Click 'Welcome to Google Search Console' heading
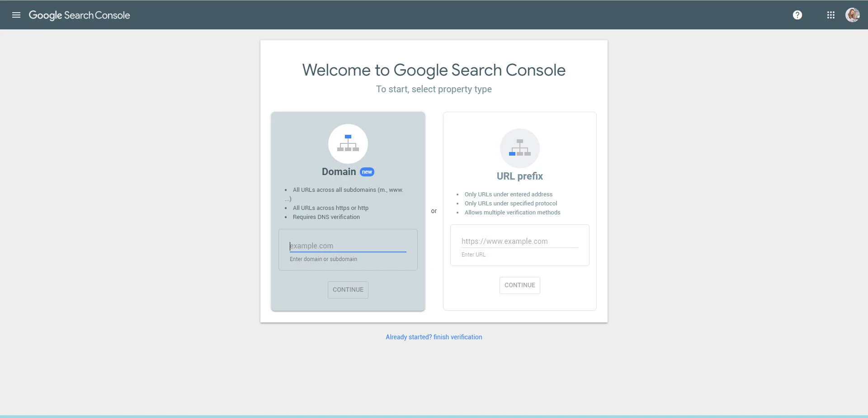This screenshot has width=868, height=418. tap(434, 70)
